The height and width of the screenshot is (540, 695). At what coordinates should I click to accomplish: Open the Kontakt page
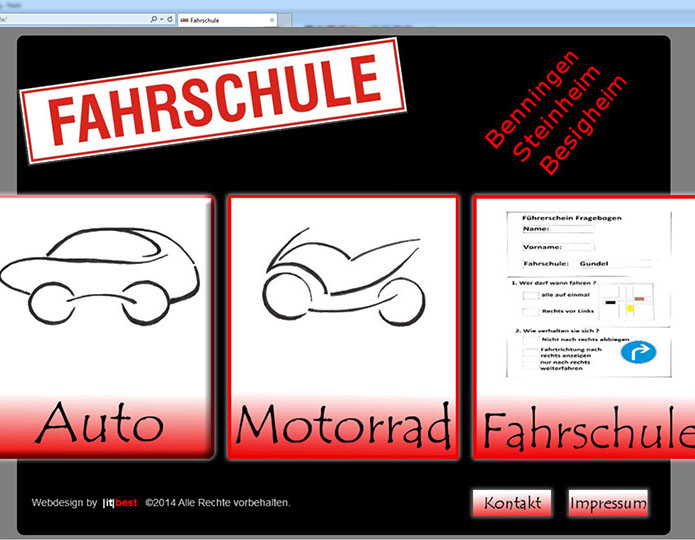pos(512,502)
